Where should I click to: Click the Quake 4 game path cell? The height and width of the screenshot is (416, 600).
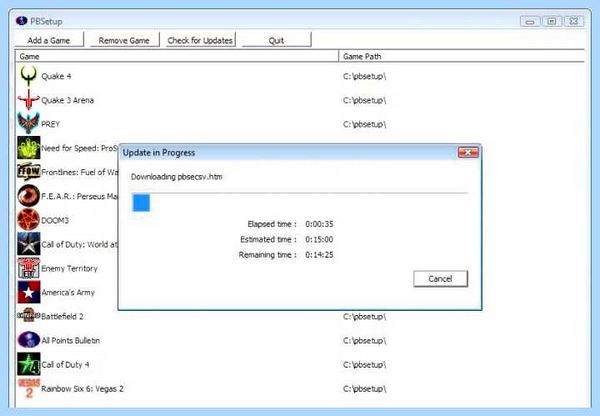364,76
